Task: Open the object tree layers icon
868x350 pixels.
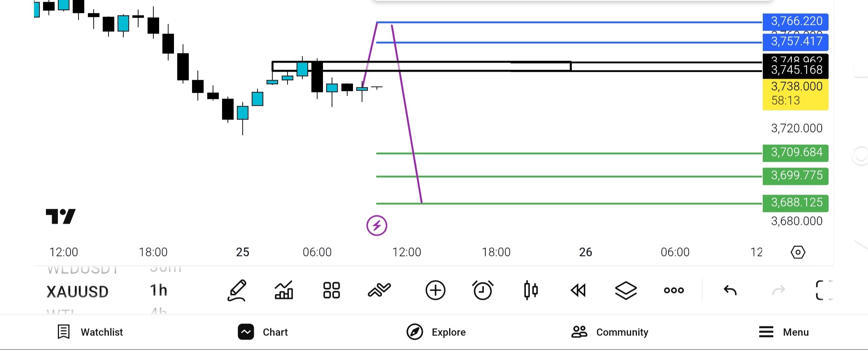Action: 626,290
